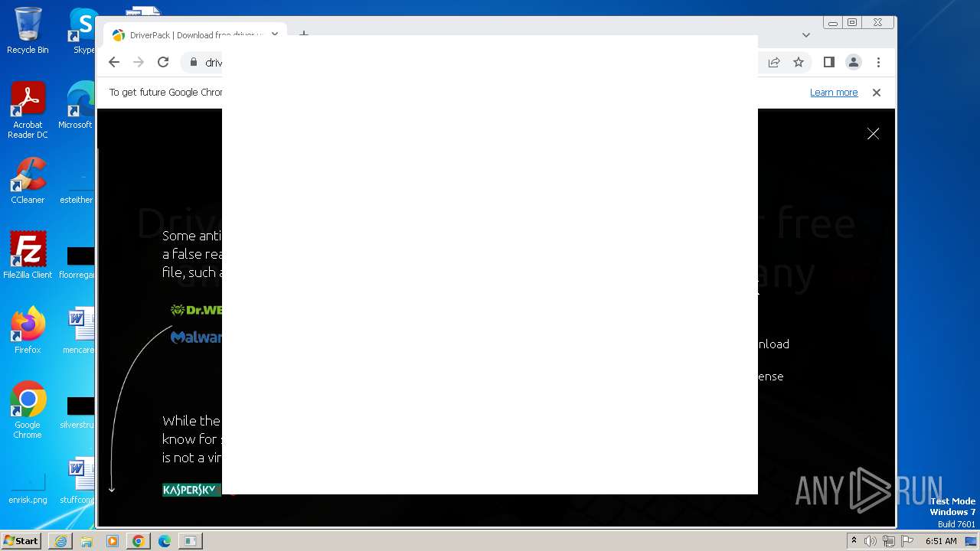Switch to Chrome in the taskbar

coord(139,541)
